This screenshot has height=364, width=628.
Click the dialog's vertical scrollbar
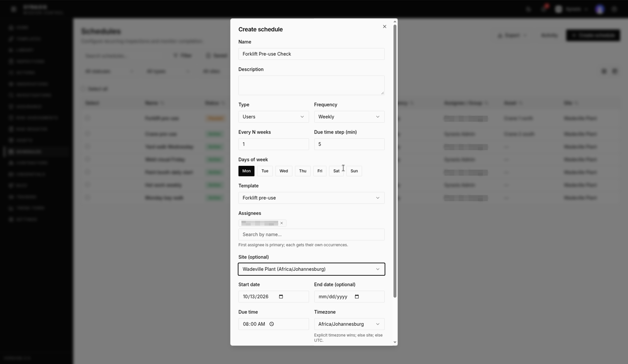(x=395, y=161)
